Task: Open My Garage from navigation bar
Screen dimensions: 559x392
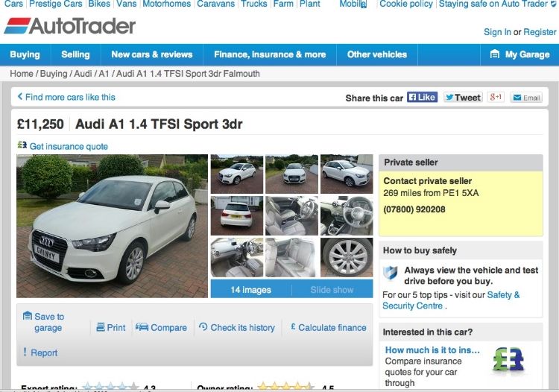Action: pyautogui.click(x=519, y=54)
